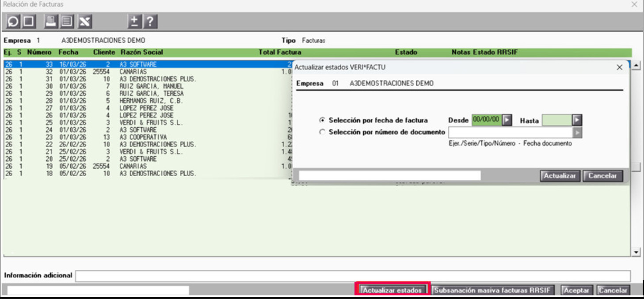Click the 'Razón Social' column header
This screenshot has width=644, height=299.
point(141,52)
